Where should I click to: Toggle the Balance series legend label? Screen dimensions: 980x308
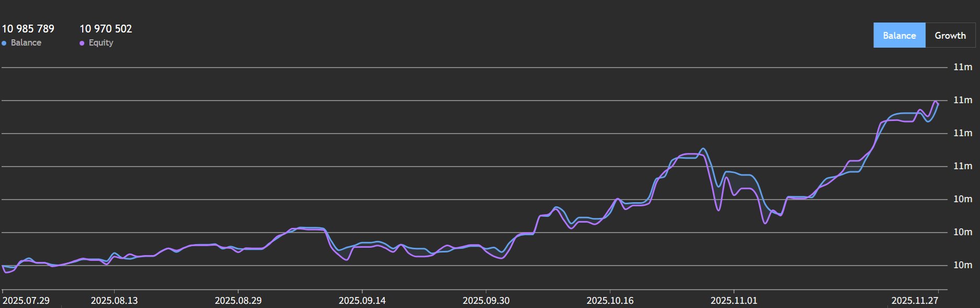(26, 43)
